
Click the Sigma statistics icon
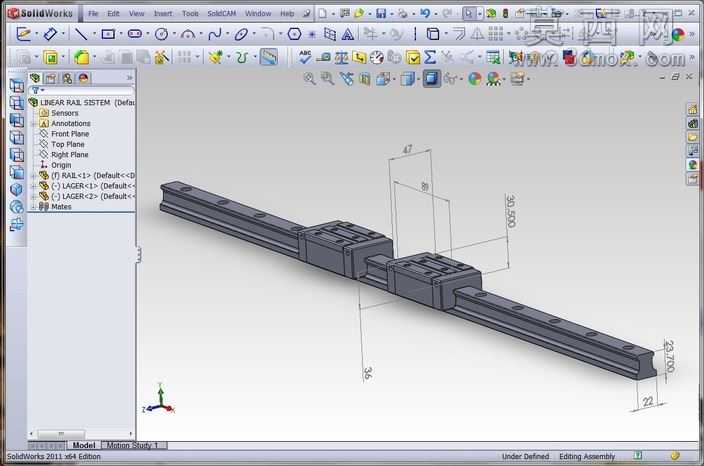coord(430,57)
